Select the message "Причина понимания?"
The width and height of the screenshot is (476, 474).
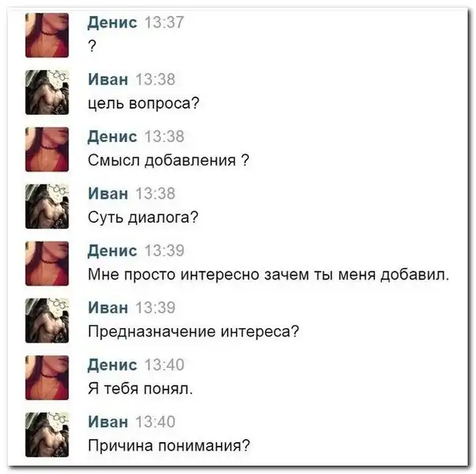pyautogui.click(x=169, y=446)
